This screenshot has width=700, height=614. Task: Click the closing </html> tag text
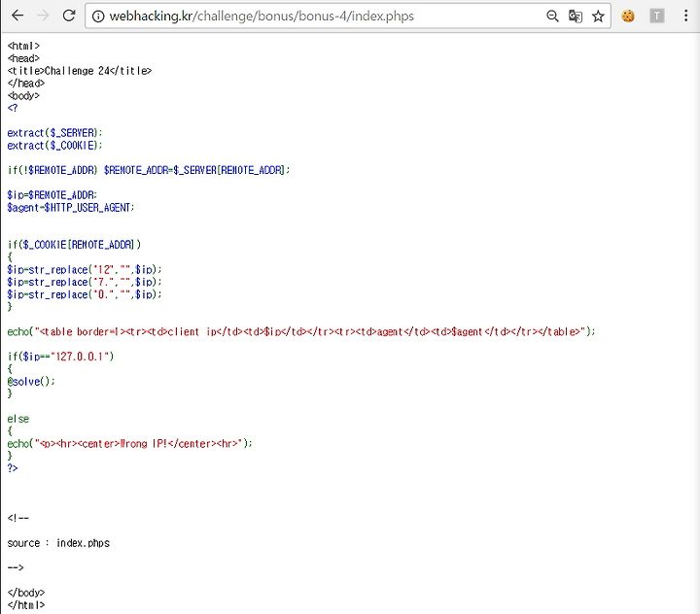pos(26,605)
